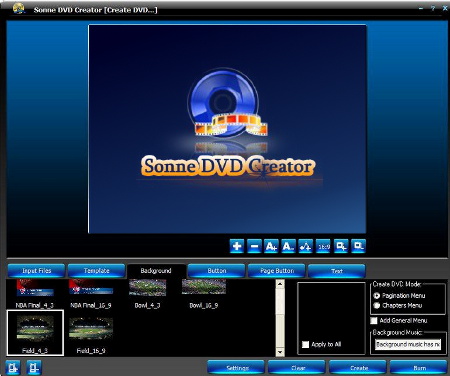Viewport: 450px width, 376px height.
Task: Open the Button tab
Action: 217,271
